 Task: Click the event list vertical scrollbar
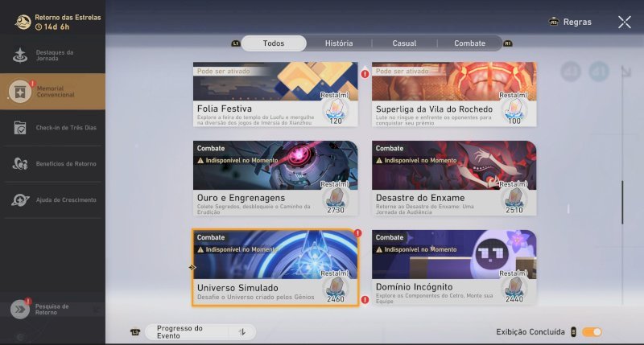(622, 202)
